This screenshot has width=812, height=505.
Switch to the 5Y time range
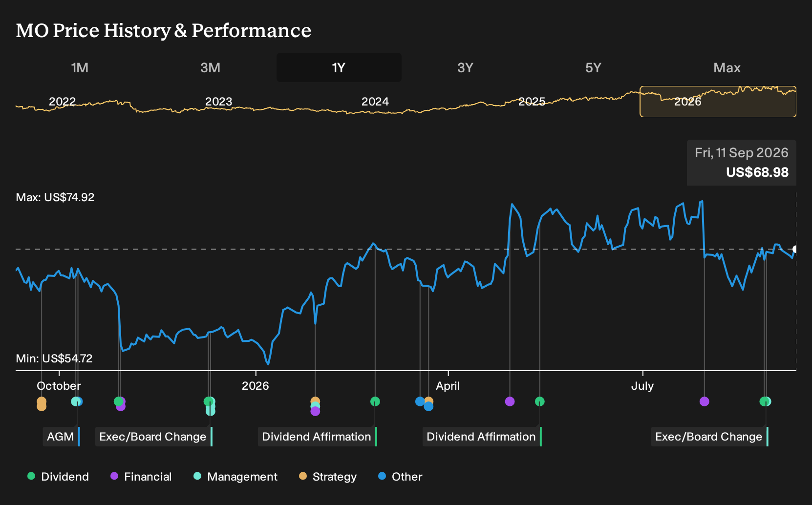point(593,67)
